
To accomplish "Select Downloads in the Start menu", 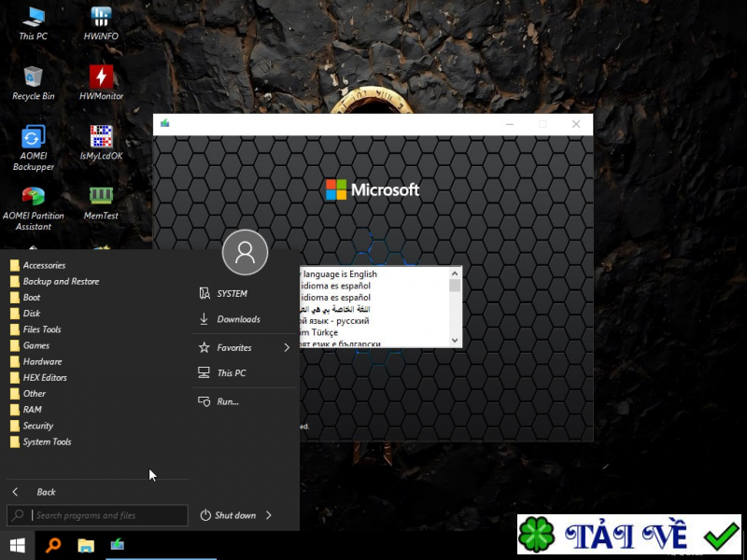I will [238, 319].
